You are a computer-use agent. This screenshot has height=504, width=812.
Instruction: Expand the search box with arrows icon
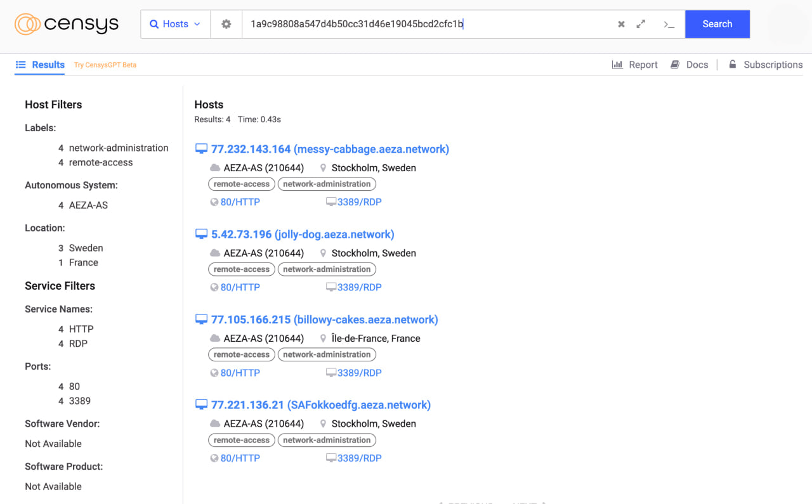click(641, 24)
